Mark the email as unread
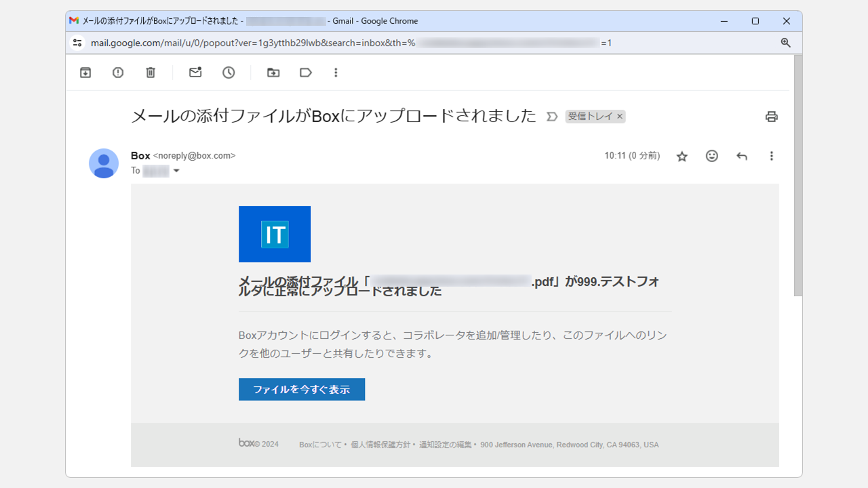 click(x=195, y=73)
